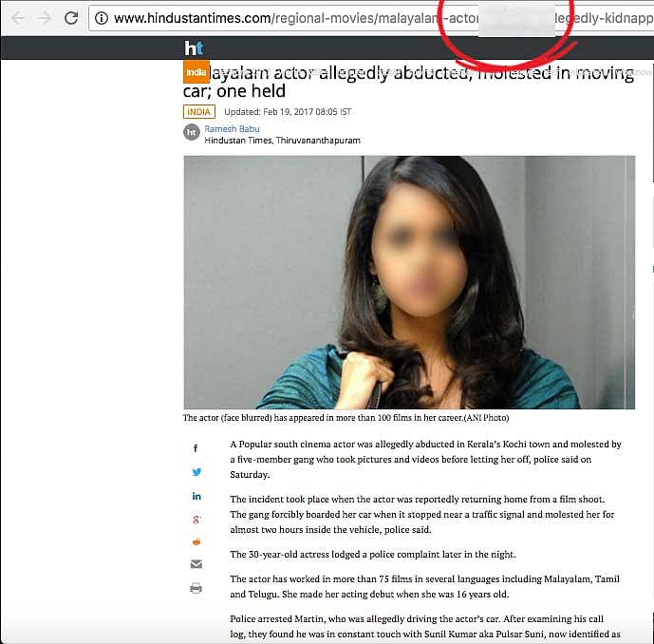This screenshot has width=654, height=644.
Task: Click the photo caption mentioning ANI Photo
Action: coord(346,418)
